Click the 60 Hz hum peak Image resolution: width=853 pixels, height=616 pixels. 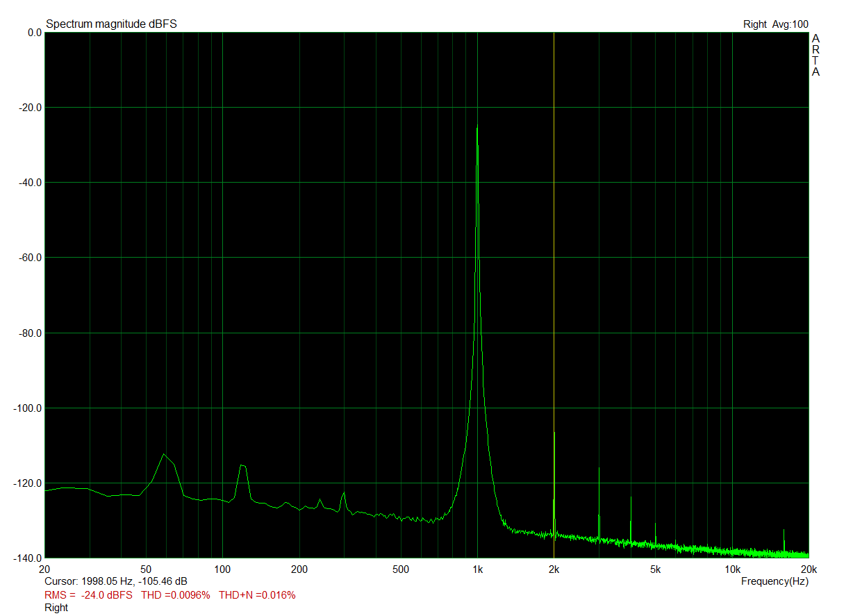(164, 454)
